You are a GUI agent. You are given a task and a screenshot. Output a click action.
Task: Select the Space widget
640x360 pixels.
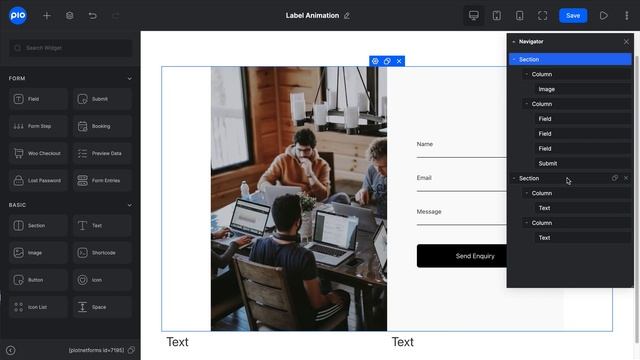(102, 307)
